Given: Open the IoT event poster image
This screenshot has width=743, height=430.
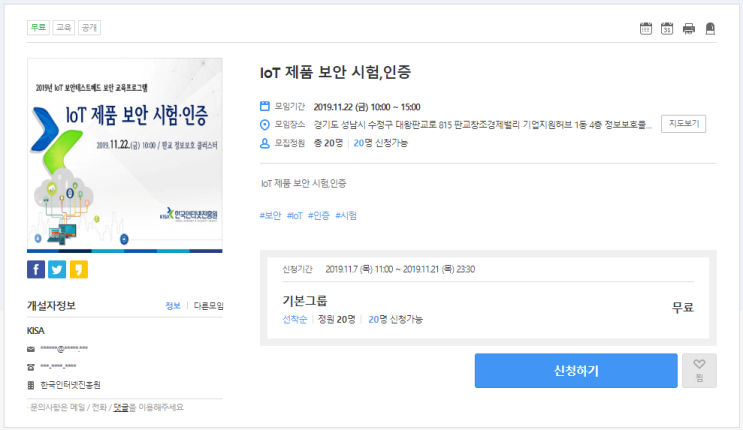Looking at the screenshot, I should (x=125, y=155).
